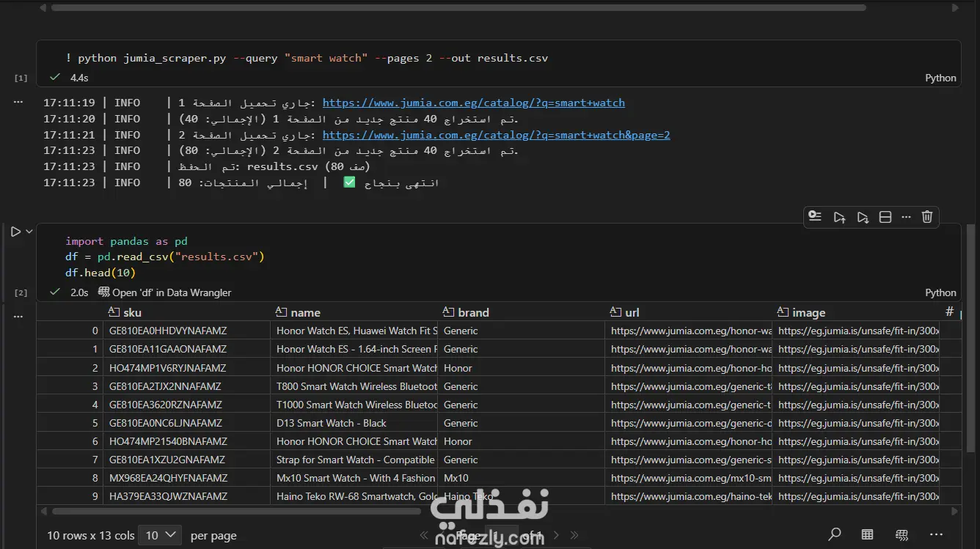Select second cell Python language label
Image resolution: width=980 pixels, height=549 pixels.
940,292
